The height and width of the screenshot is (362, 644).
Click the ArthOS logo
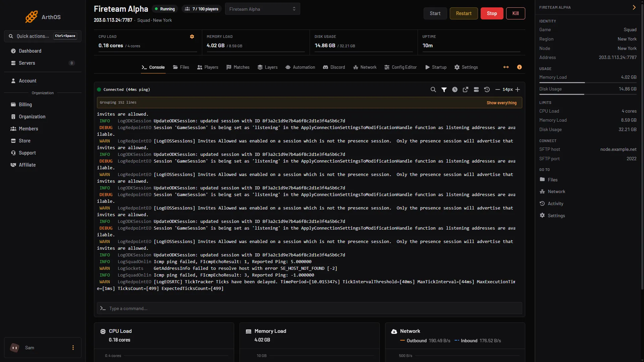coord(43,17)
